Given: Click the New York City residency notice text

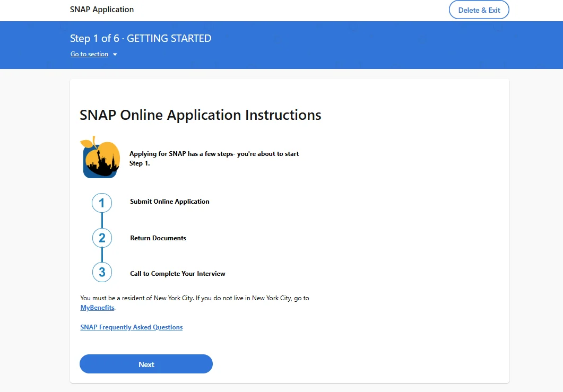Looking at the screenshot, I should click(195, 302).
